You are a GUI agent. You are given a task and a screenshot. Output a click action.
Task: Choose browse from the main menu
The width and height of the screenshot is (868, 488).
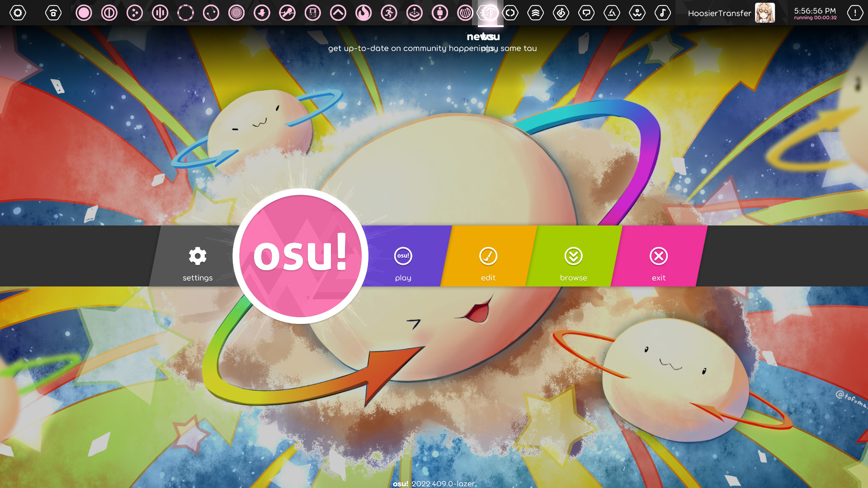[x=573, y=262]
